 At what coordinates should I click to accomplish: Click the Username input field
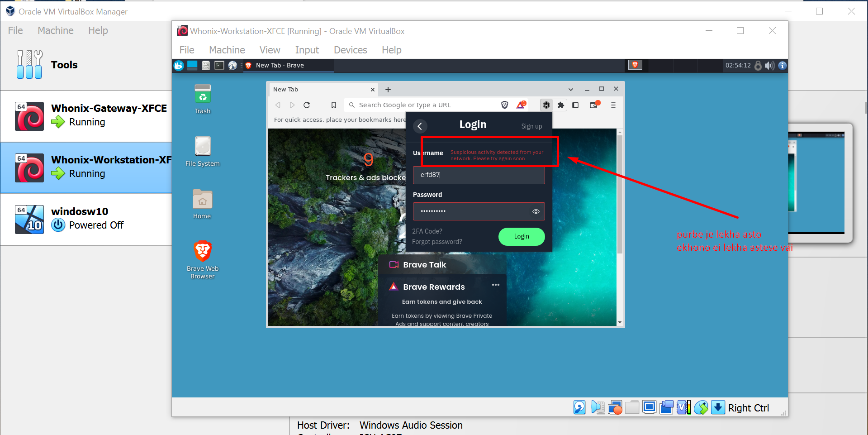click(x=479, y=175)
